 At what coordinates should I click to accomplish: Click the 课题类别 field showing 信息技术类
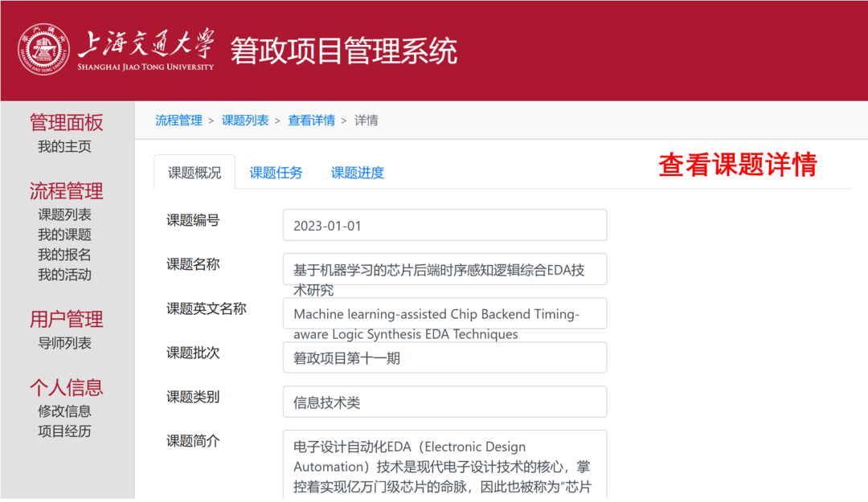[444, 402]
